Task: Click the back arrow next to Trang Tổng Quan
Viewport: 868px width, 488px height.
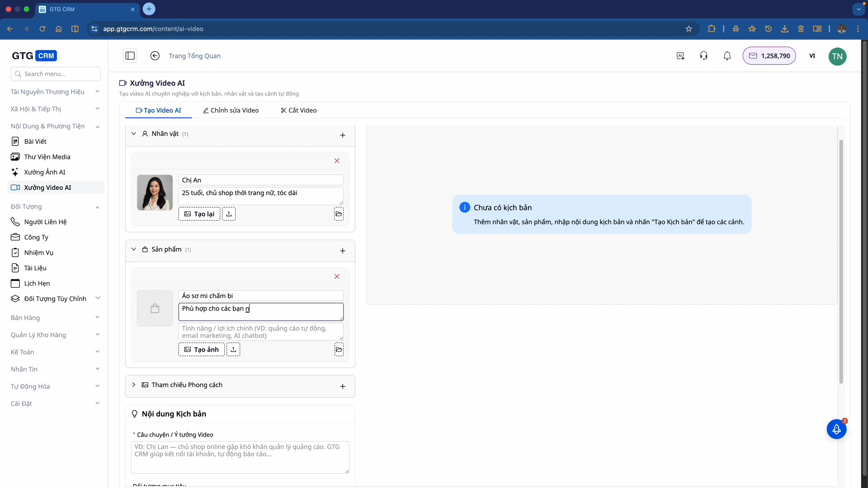Action: point(155,56)
